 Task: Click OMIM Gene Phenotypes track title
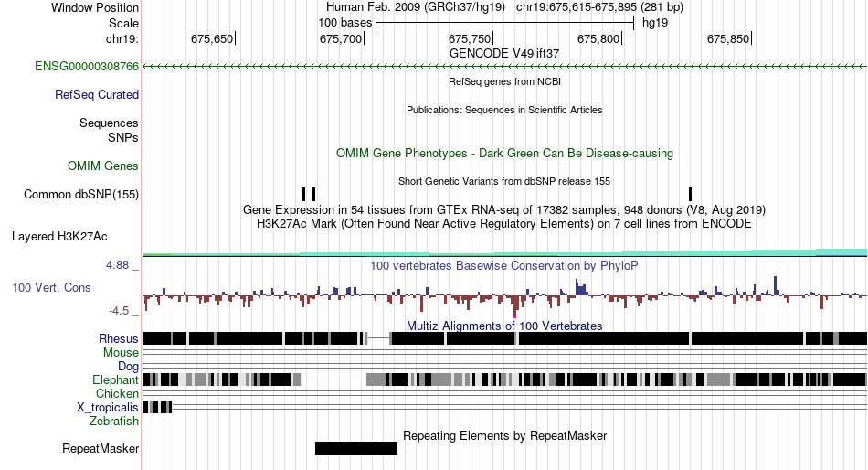504,153
